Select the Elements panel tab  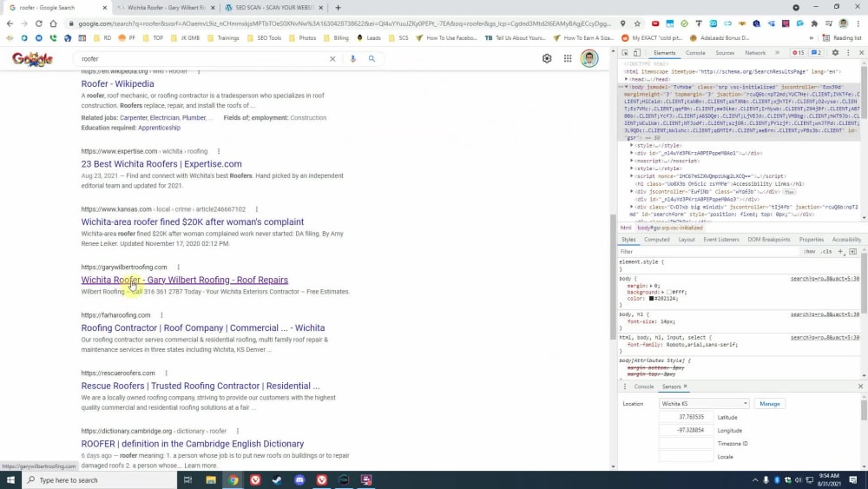point(664,53)
